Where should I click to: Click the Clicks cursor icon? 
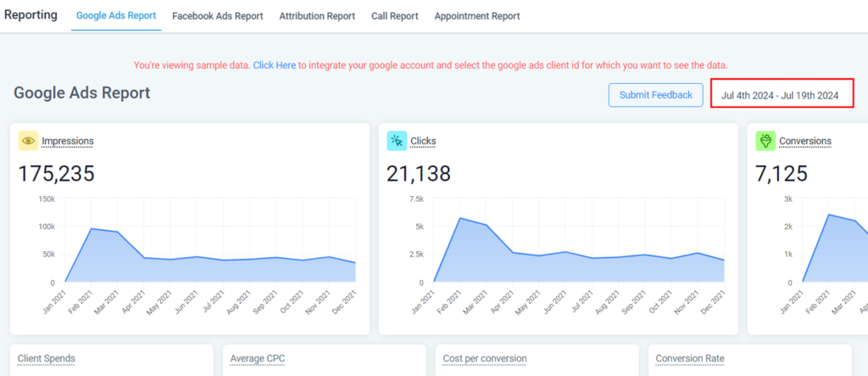(397, 141)
